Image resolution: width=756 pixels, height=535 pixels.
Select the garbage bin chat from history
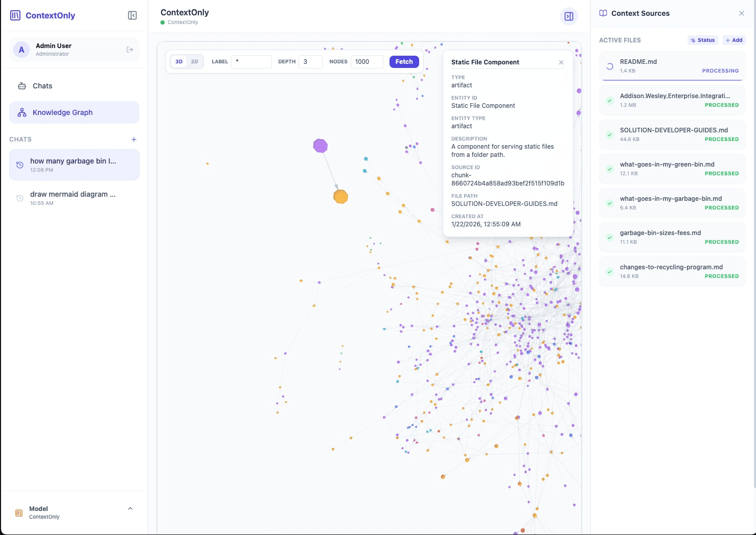pyautogui.click(x=74, y=165)
